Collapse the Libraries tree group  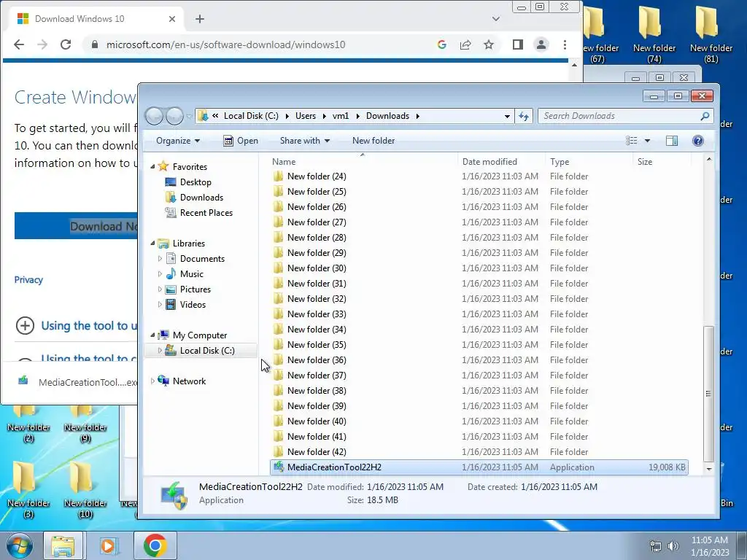point(152,244)
